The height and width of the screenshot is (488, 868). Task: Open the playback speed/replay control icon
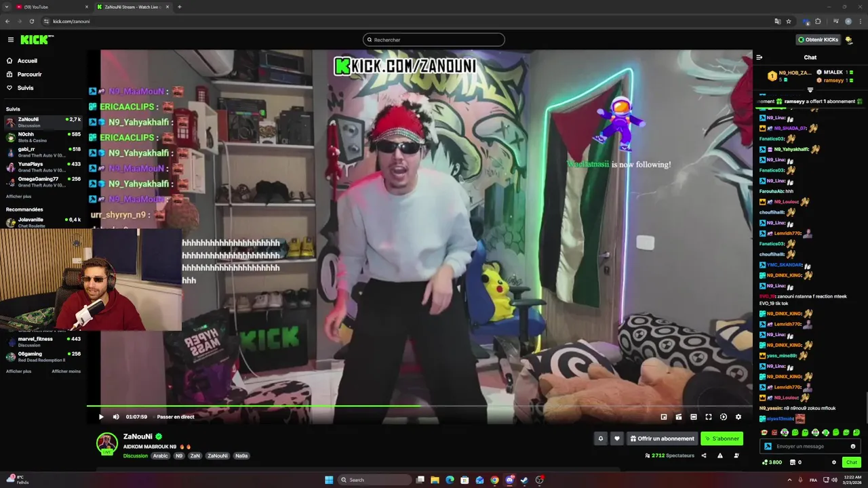coord(724,417)
